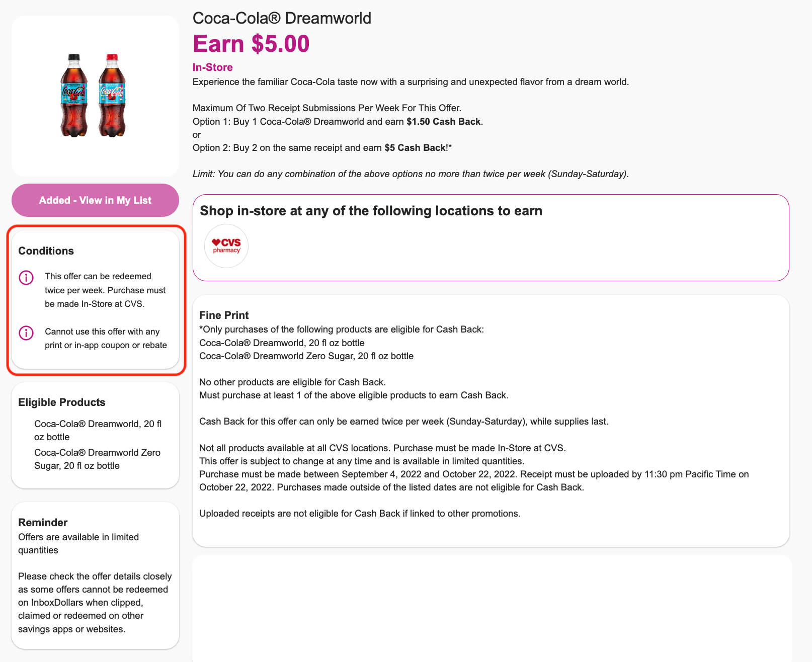Click the Earn $5.00 cashback link

tap(251, 44)
